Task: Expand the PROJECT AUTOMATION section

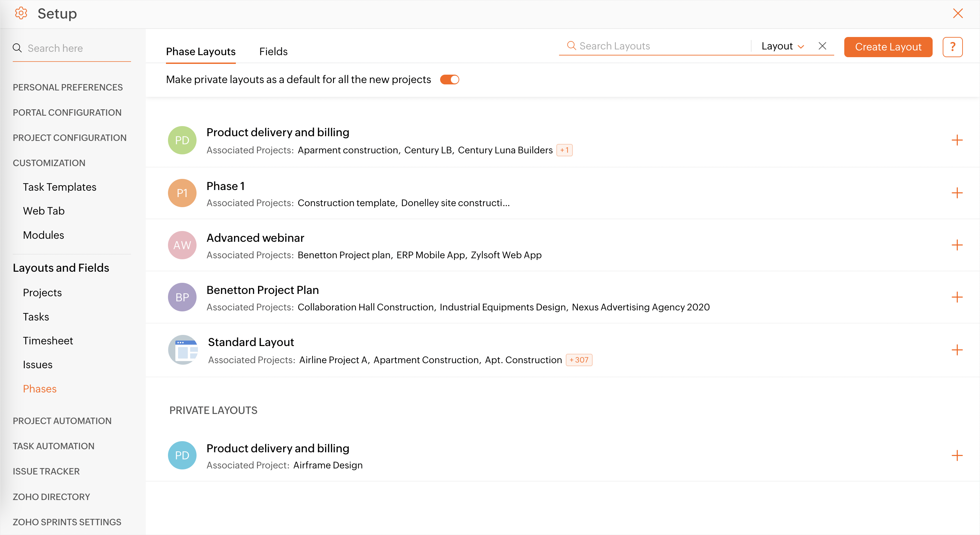Action: pyautogui.click(x=62, y=421)
